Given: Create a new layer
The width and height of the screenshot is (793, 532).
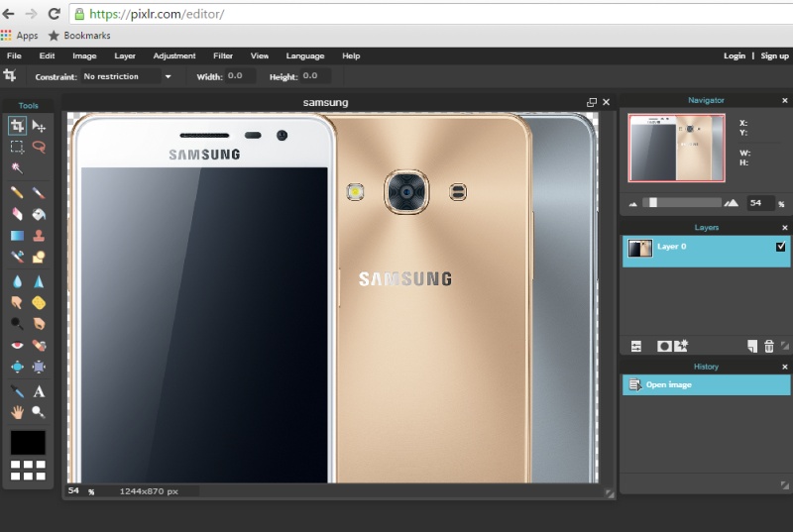Looking at the screenshot, I should point(752,346).
